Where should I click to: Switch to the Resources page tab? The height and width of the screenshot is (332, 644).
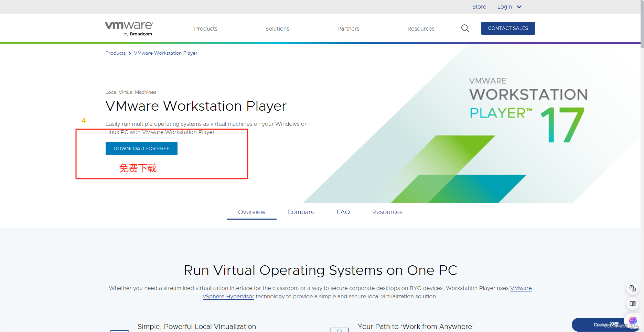click(387, 212)
